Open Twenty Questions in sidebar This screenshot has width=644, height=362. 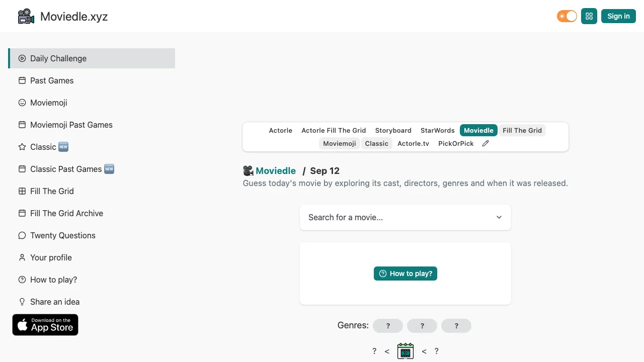tap(92, 235)
